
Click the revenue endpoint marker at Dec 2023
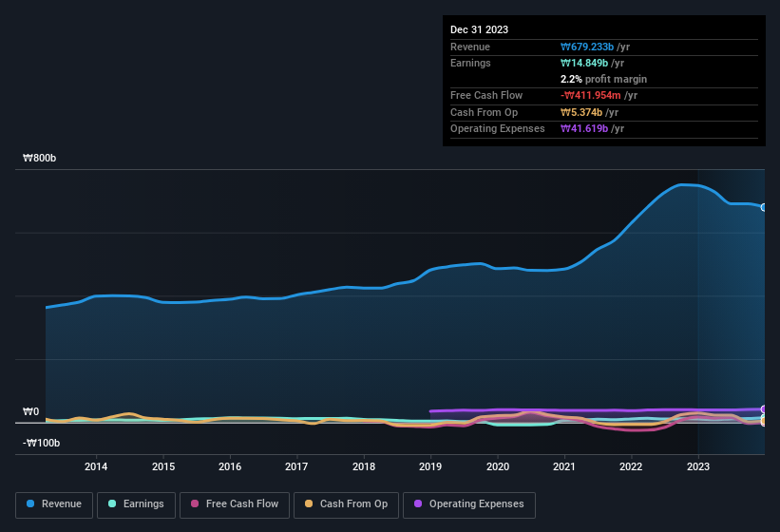point(764,207)
